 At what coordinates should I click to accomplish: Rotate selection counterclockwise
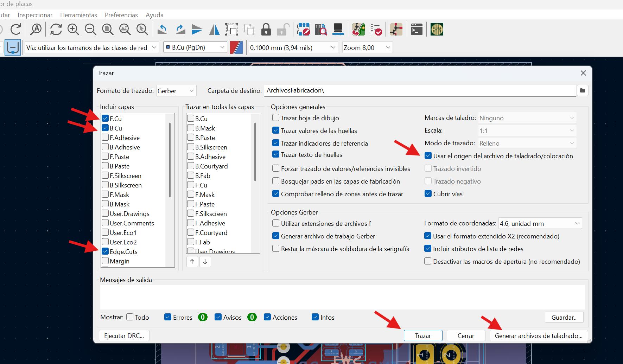(163, 29)
